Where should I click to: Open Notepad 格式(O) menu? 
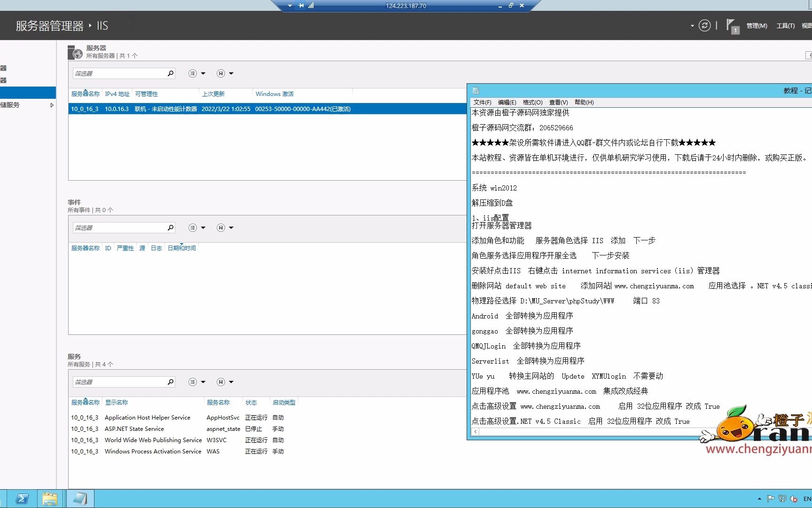(532, 103)
